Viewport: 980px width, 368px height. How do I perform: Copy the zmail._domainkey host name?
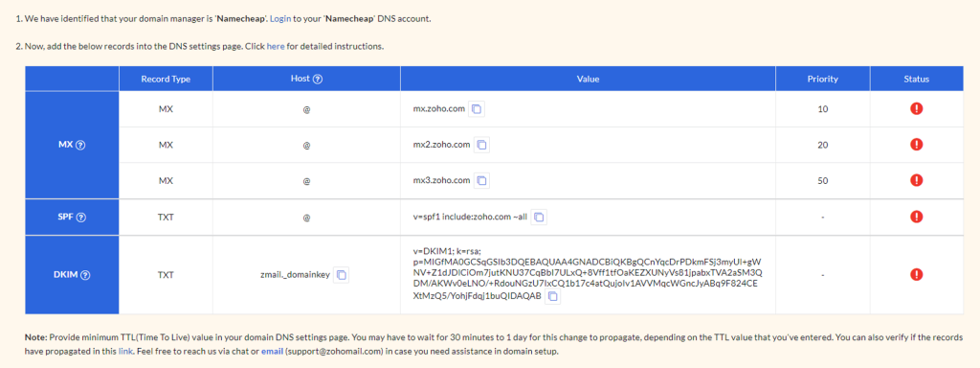coord(342,274)
